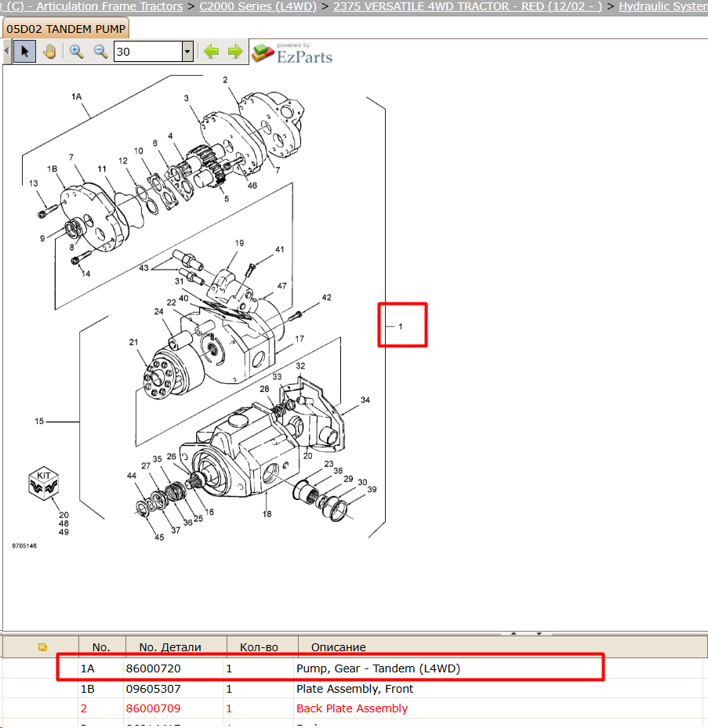The width and height of the screenshot is (708, 728).
Task: Activate the hand pan tool
Action: pos(49,51)
